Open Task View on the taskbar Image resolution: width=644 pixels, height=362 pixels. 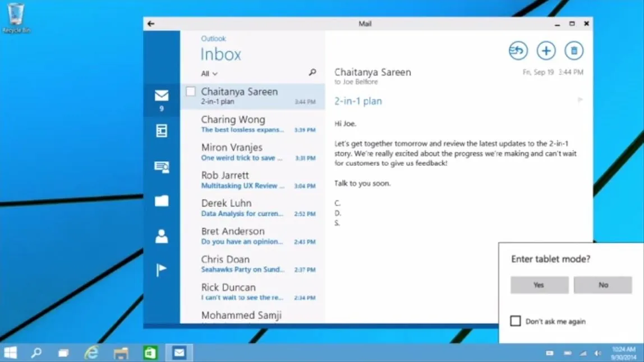pyautogui.click(x=63, y=353)
